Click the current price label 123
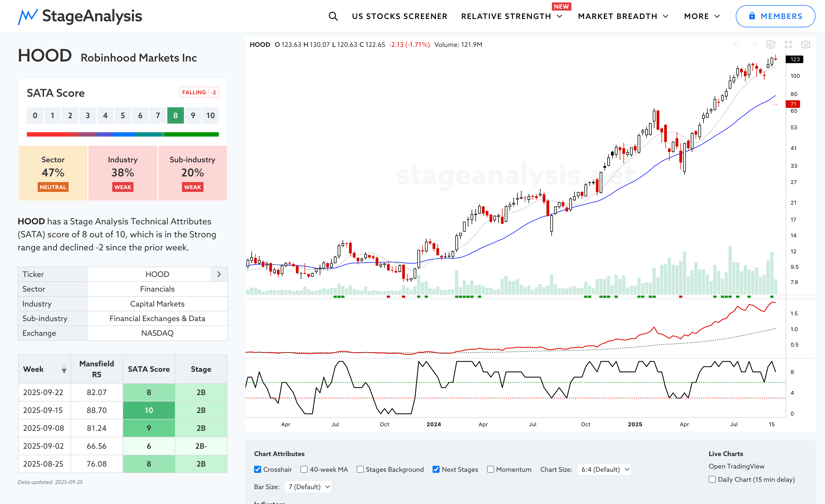Screen dimensions: 825x504 click(x=795, y=59)
